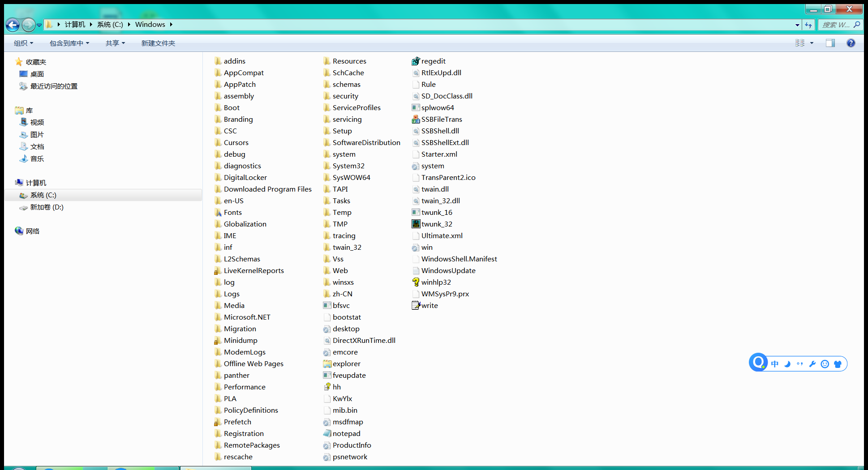This screenshot has width=868, height=470.
Task: Select the LiveKernelReports locked folder icon
Action: pyautogui.click(x=218, y=270)
